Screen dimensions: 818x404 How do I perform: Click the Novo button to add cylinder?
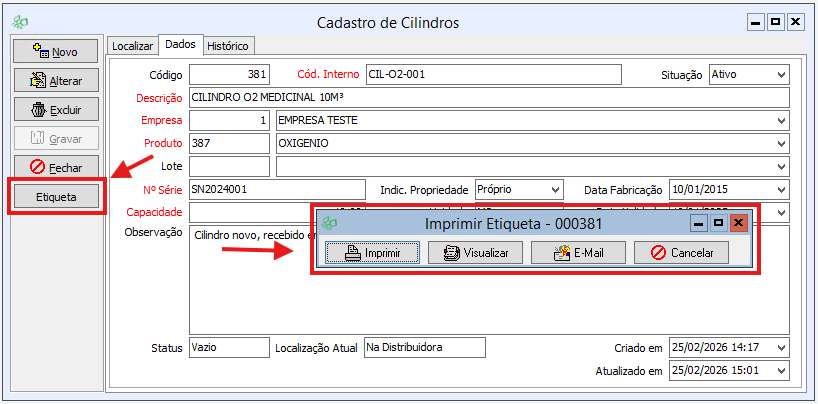coord(56,51)
